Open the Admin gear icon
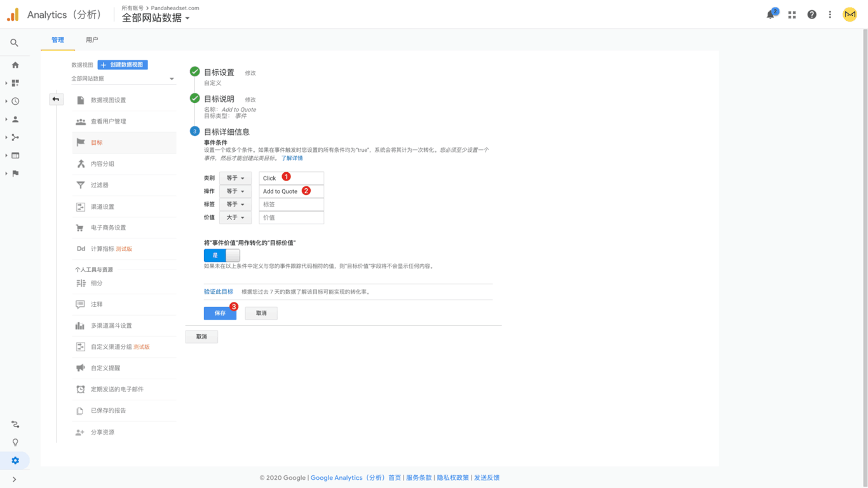This screenshot has height=488, width=868. pyautogui.click(x=15, y=461)
